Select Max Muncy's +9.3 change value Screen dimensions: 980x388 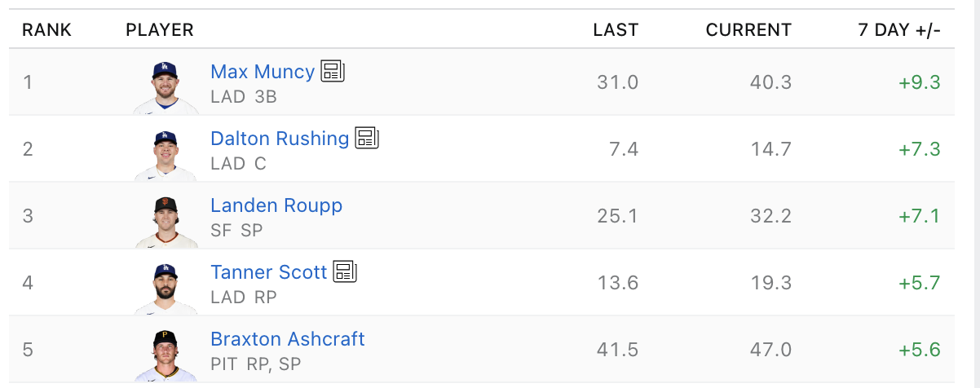[x=920, y=82]
